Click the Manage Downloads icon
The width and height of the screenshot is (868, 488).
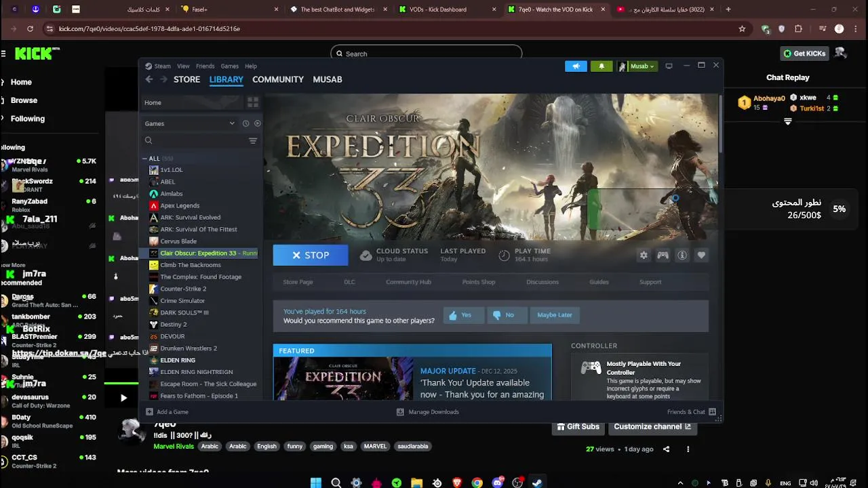point(400,411)
